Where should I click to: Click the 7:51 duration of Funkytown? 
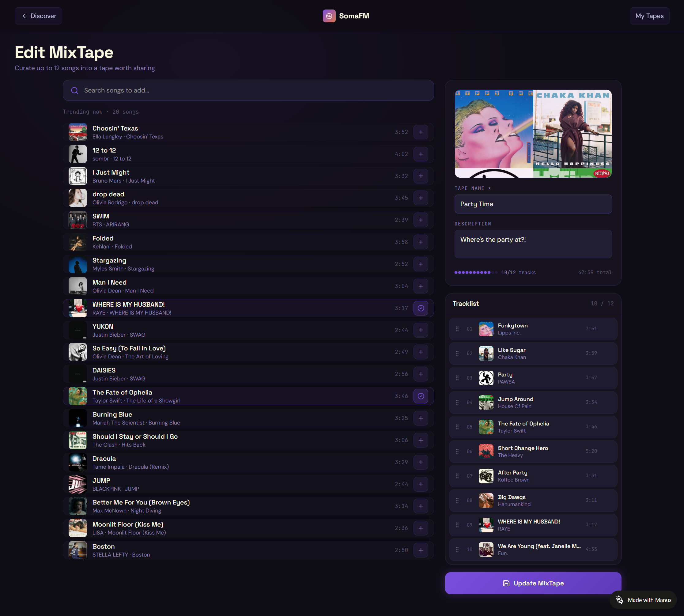click(x=591, y=329)
